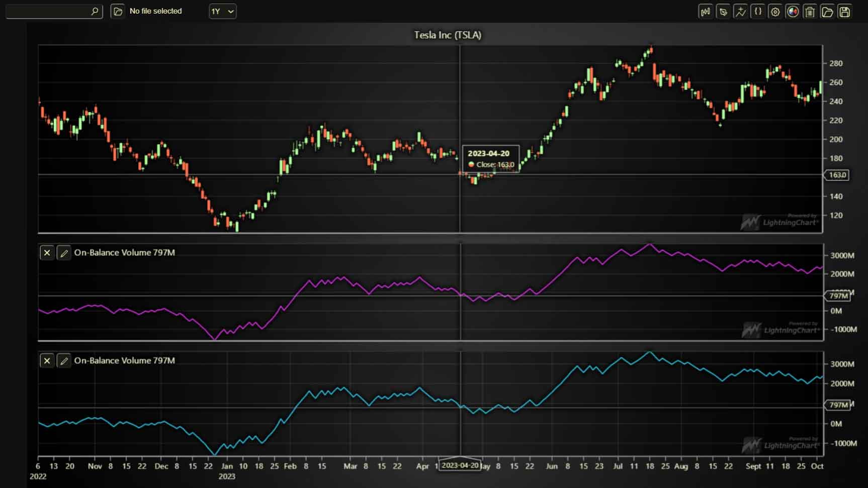Click inside the ticker search input field
The height and width of the screenshot is (488, 868).
[x=50, y=11]
